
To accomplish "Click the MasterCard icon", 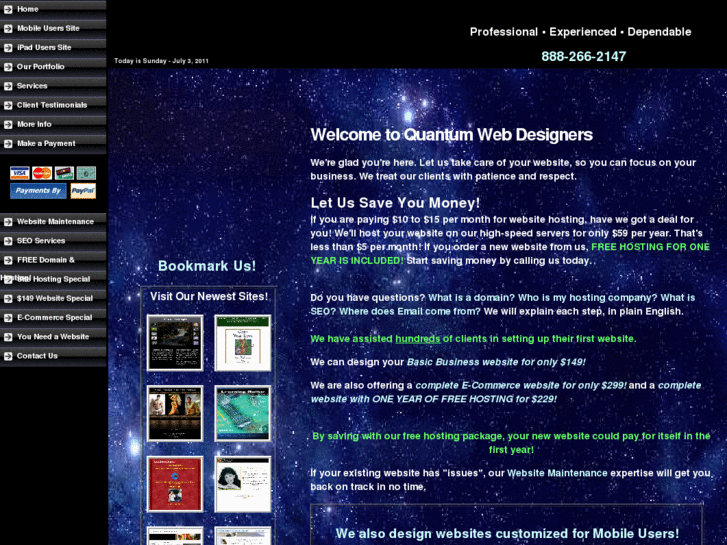I will tap(42, 173).
